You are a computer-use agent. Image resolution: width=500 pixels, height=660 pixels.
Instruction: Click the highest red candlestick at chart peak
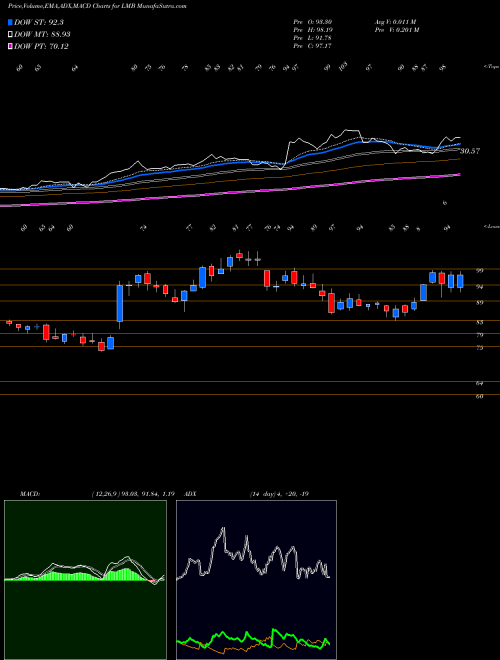[239, 255]
